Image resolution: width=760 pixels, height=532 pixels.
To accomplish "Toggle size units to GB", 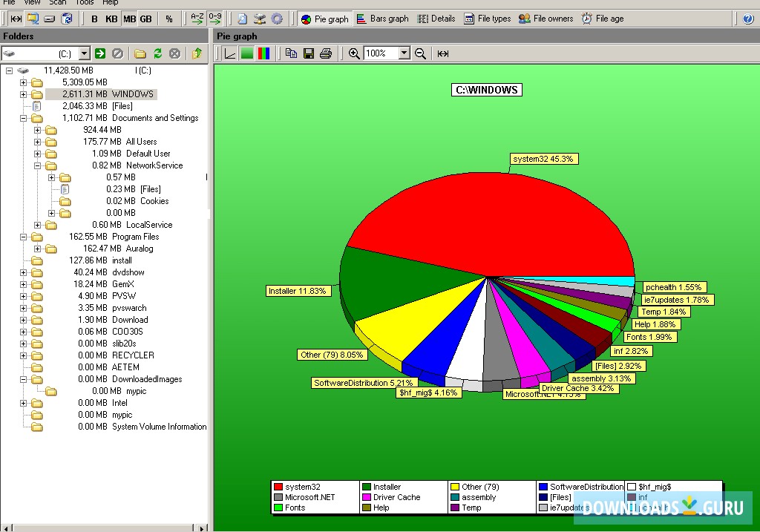I will (145, 19).
